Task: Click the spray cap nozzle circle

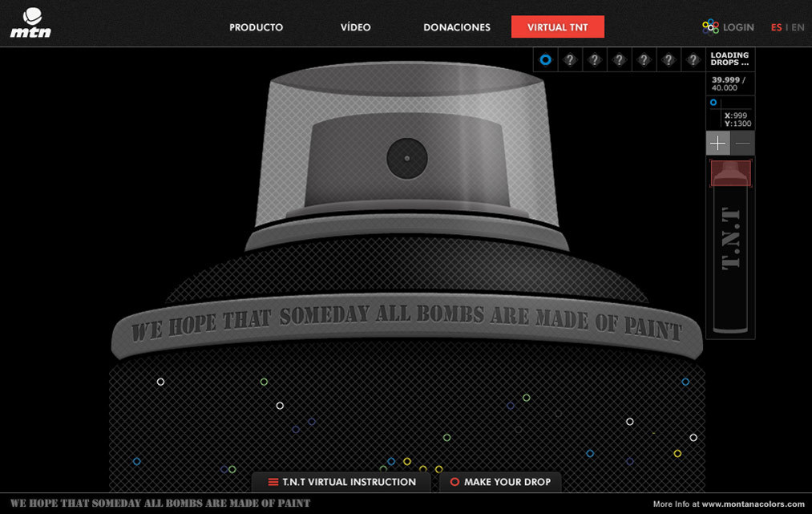Action: (x=407, y=158)
